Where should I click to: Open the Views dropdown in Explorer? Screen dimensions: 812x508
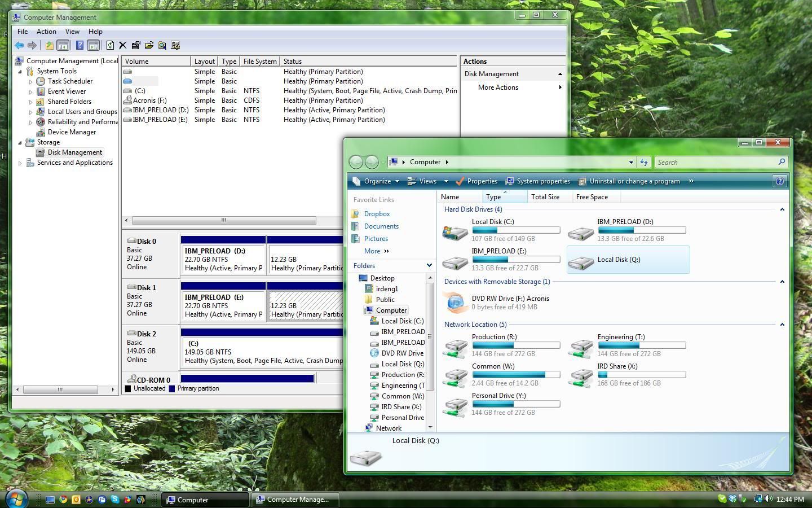coord(429,181)
